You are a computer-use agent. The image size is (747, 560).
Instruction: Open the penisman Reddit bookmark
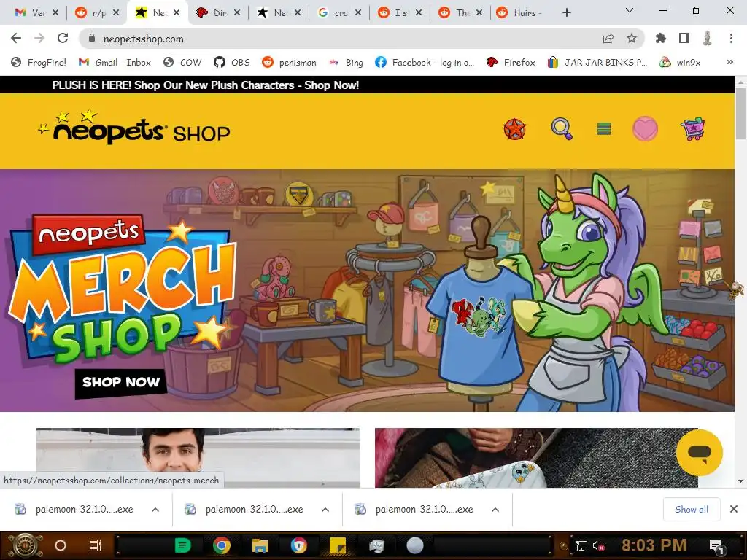(x=289, y=63)
